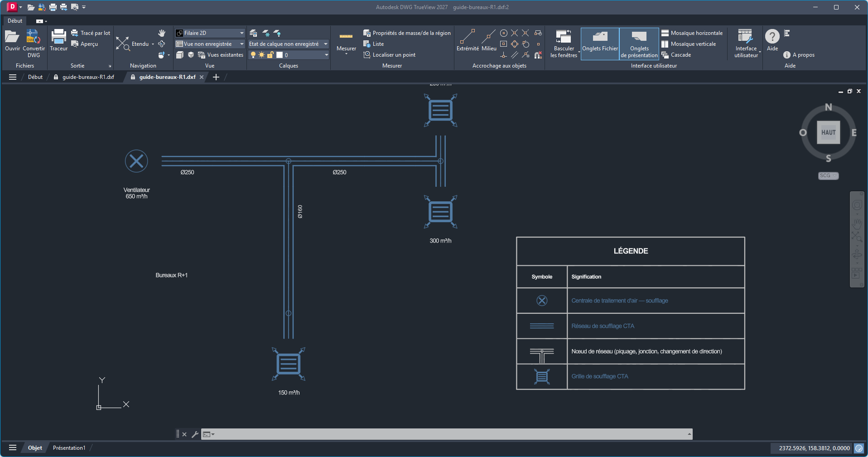Switch to the Début start file tab
This screenshot has width=868, height=457.
coord(35,77)
